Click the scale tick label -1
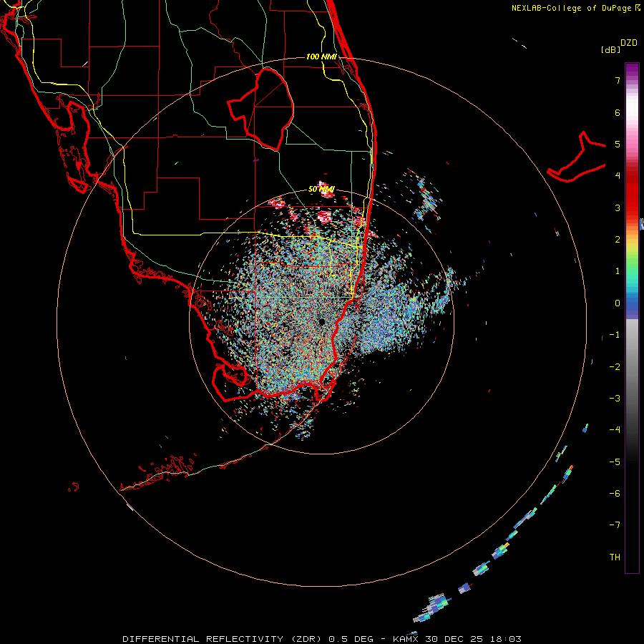644x644 pixels. [x=615, y=335]
